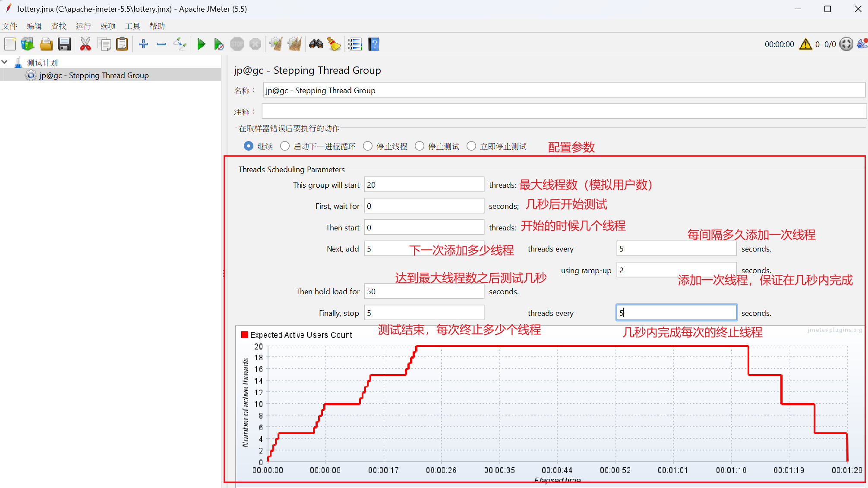Image resolution: width=868 pixels, height=488 pixels.
Task: Select the 停止线程 radio option
Action: tap(368, 146)
